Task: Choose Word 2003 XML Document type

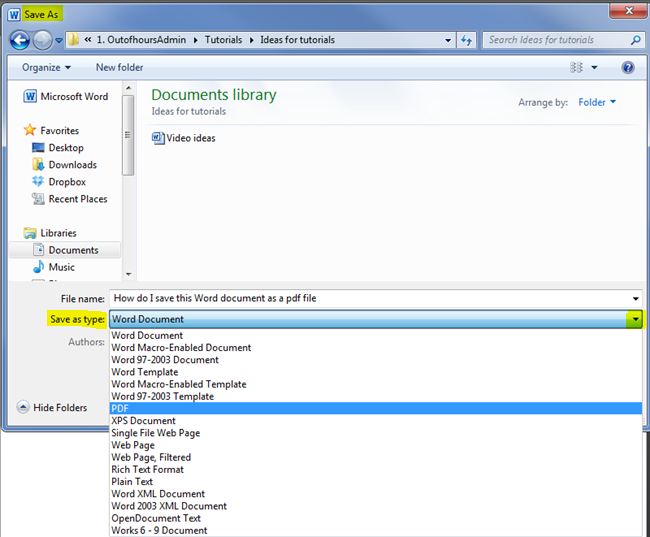Action: pos(376,506)
